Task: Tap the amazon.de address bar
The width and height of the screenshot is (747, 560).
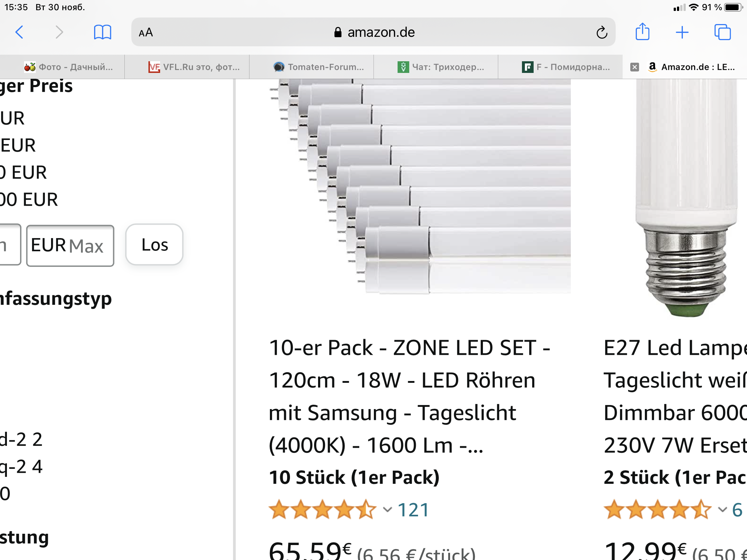Action: tap(373, 32)
